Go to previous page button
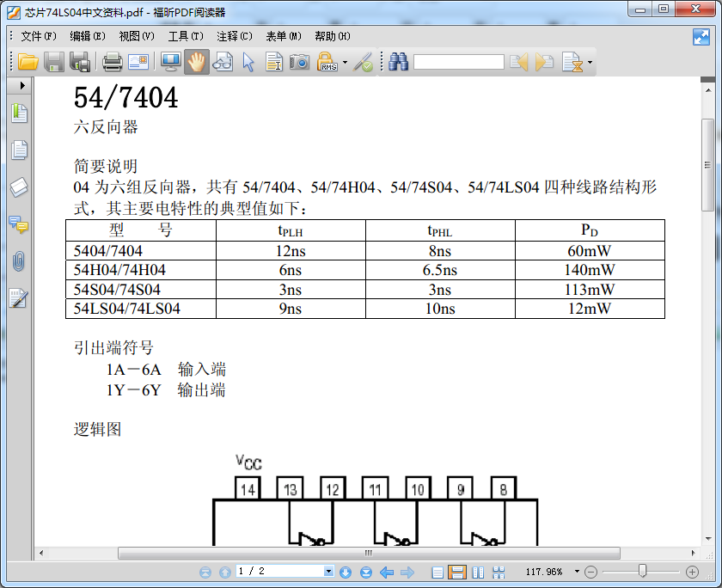This screenshot has width=722, height=588. pos(225,573)
